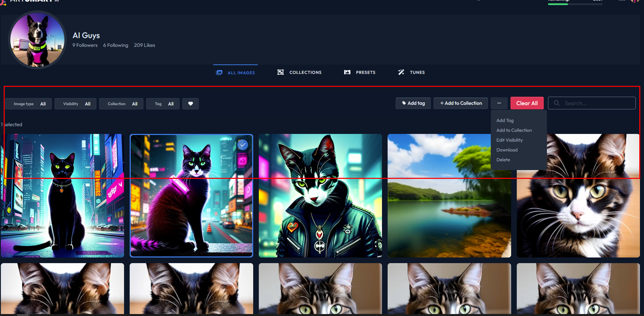
Task: Click the search magnifier icon
Action: pyautogui.click(x=557, y=103)
